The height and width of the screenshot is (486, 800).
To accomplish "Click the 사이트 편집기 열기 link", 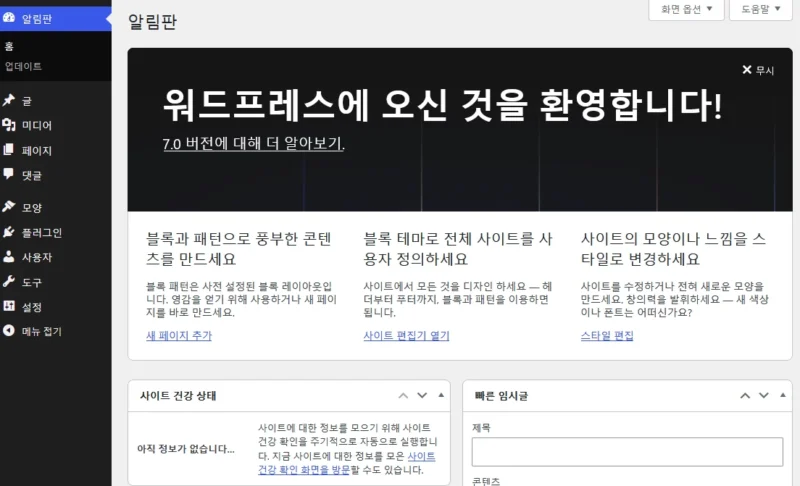I will (406, 336).
